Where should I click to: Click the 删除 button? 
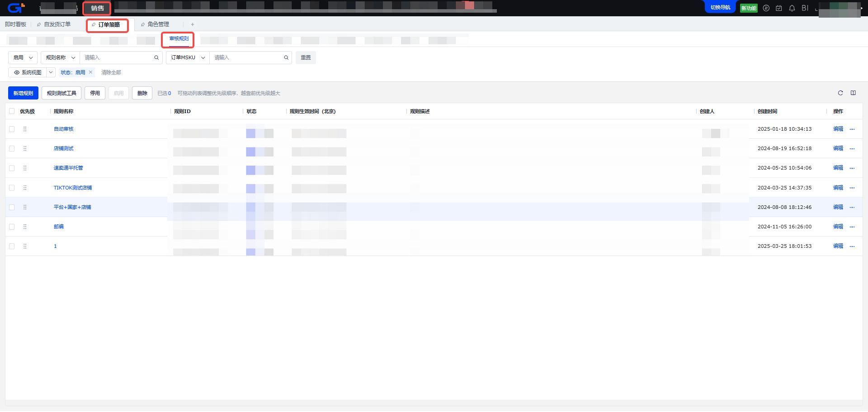tap(142, 93)
